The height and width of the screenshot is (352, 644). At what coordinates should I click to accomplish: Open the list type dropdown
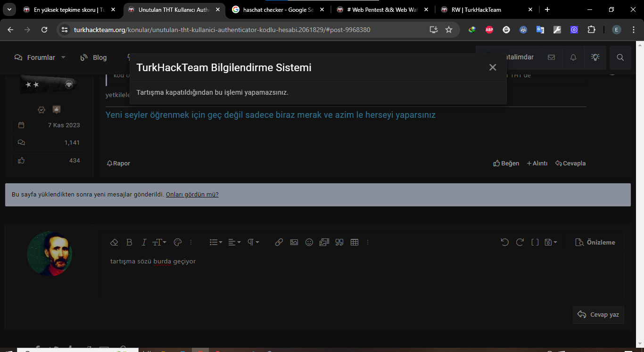pos(216,242)
